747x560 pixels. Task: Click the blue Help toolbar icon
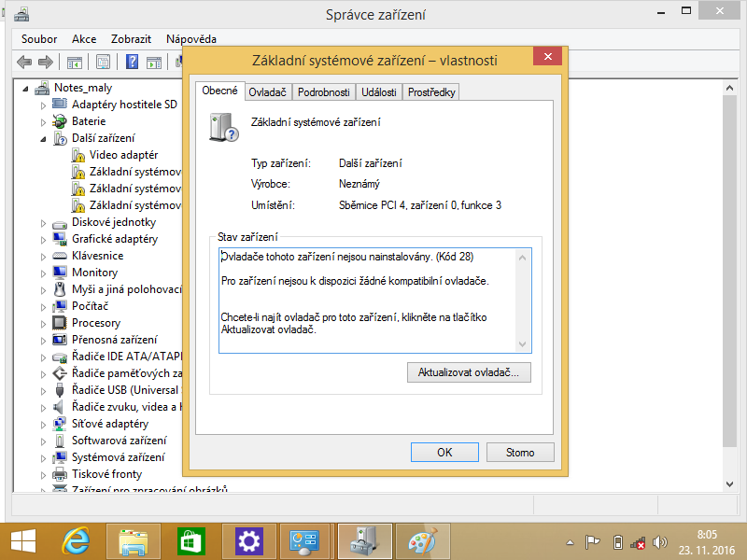click(x=133, y=63)
